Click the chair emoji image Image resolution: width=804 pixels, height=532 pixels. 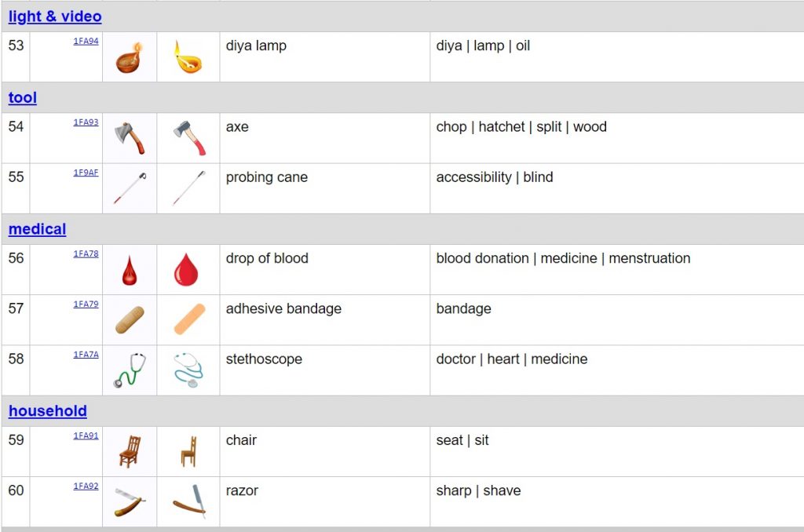tap(130, 451)
